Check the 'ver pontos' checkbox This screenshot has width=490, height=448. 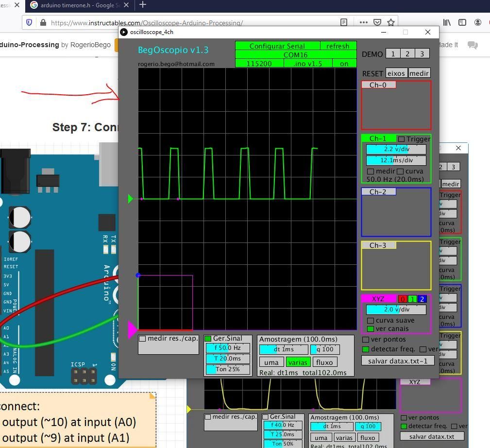(366, 340)
